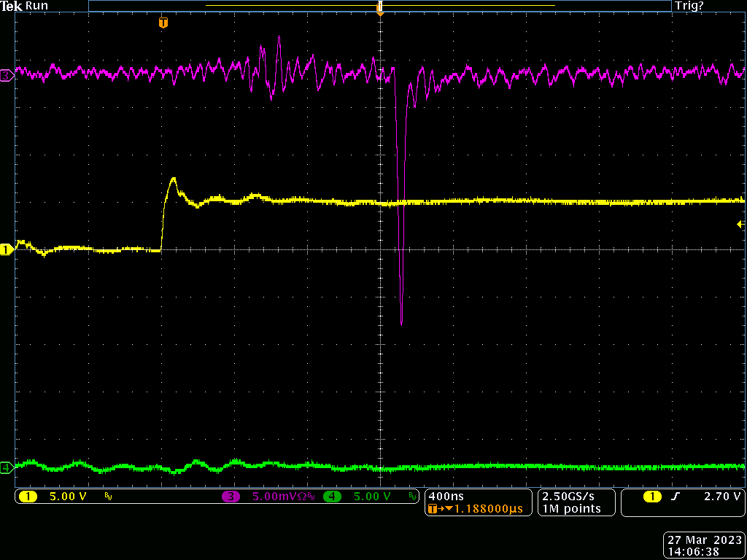Click the Run acquisition status
747x560 pixels.
tap(36, 6)
